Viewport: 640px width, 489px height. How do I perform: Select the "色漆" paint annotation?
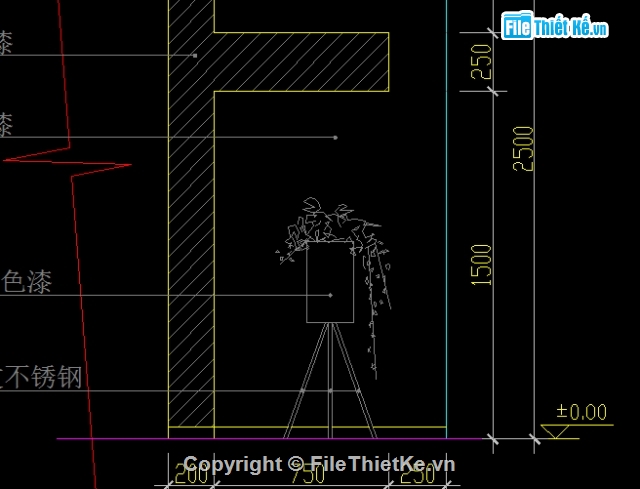(27, 281)
